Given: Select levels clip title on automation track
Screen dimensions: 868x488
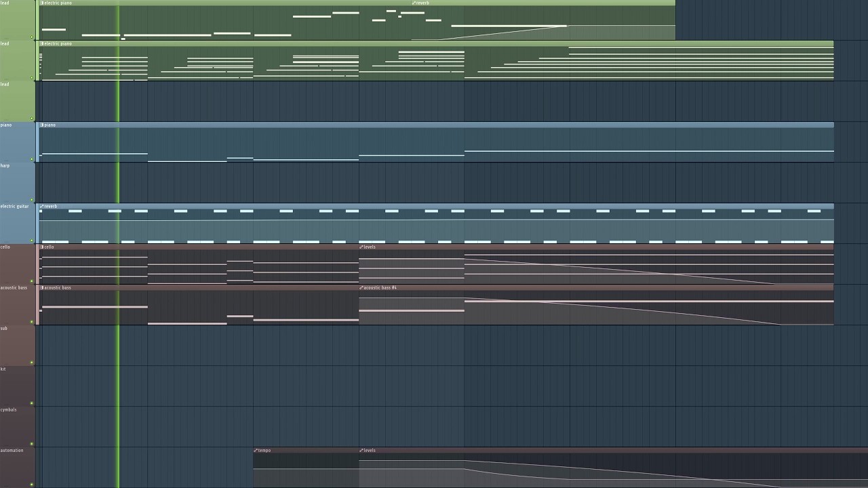Looking at the screenshot, I should 370,451.
